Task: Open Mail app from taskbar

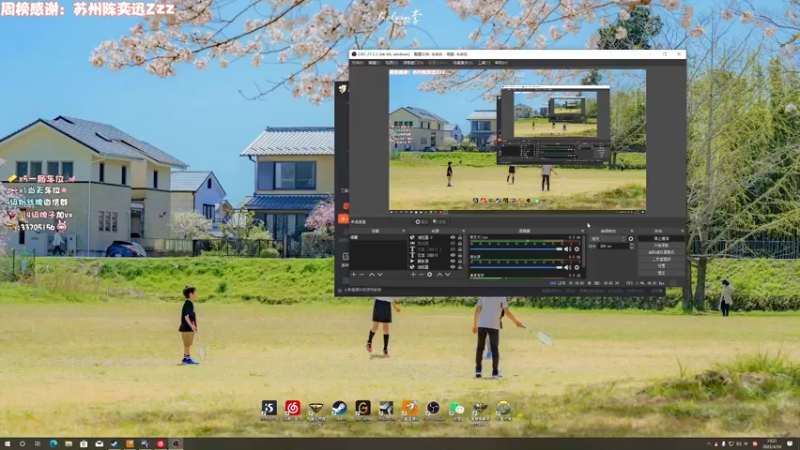Action: [x=99, y=444]
